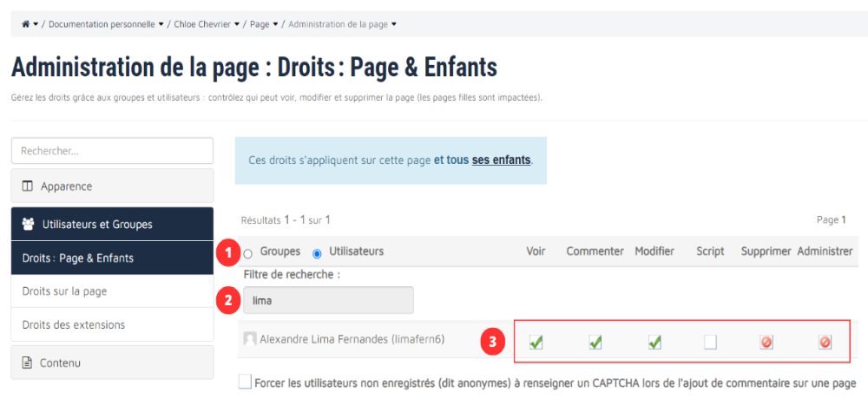Click the Alexandre Lima Fernandes (limafern6) user name
The height and width of the screenshot is (405, 868).
pos(352,339)
